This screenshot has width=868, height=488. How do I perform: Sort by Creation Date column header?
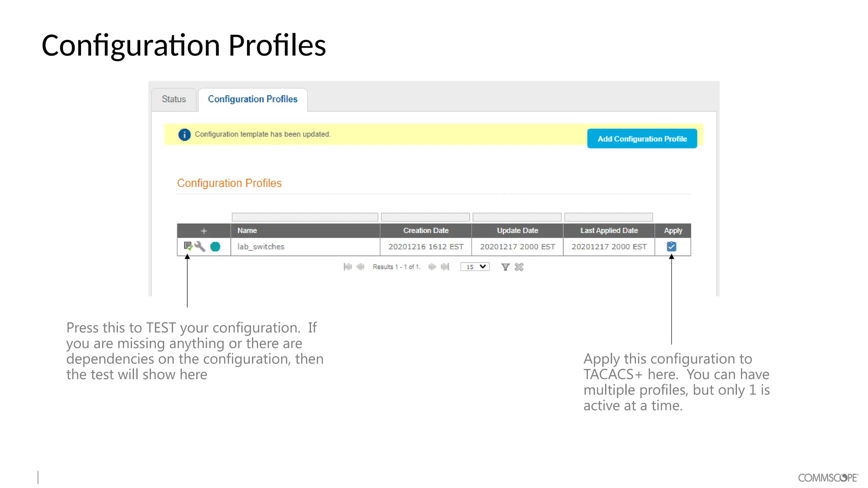pyautogui.click(x=426, y=231)
